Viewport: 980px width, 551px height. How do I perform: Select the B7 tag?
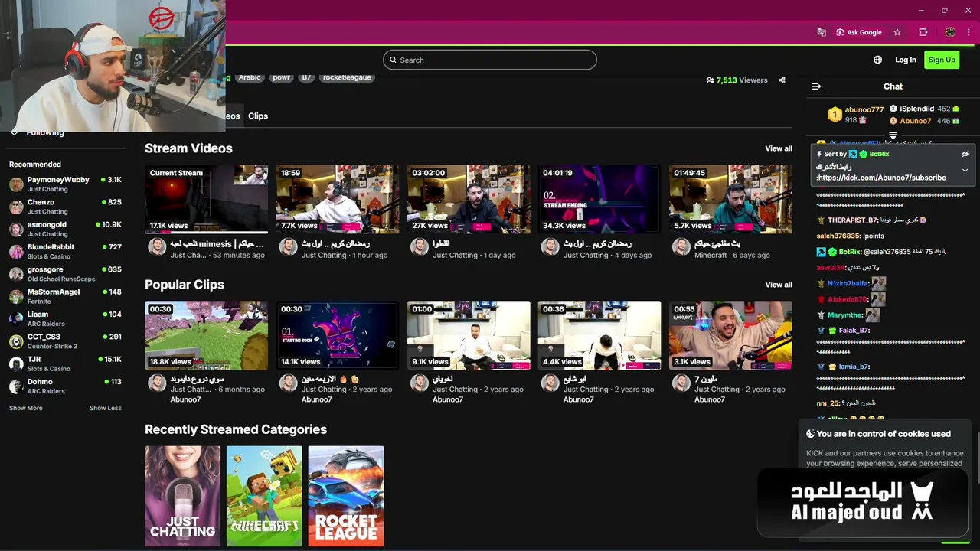click(306, 77)
